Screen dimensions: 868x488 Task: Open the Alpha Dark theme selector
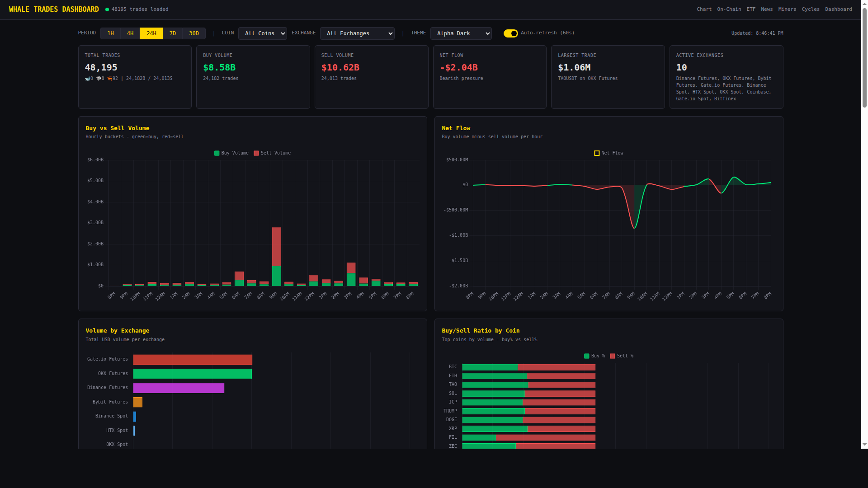tap(461, 33)
